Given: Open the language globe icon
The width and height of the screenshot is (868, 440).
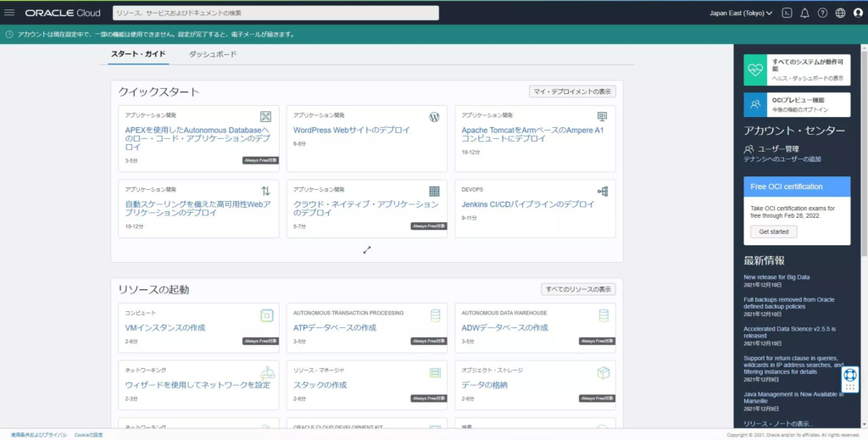Looking at the screenshot, I should (x=840, y=14).
